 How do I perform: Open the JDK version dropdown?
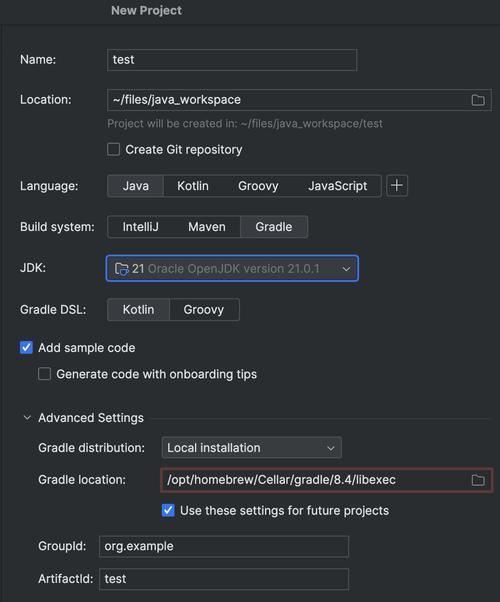tap(232, 268)
